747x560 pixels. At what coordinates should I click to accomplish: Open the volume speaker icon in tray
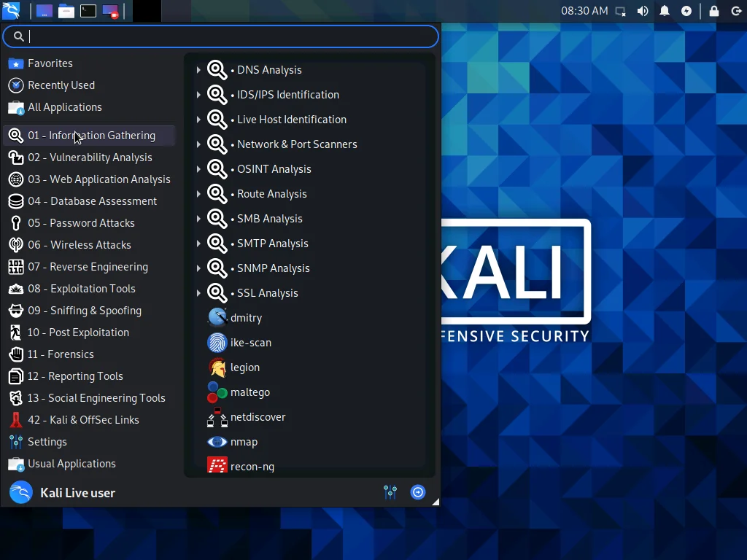(x=643, y=11)
